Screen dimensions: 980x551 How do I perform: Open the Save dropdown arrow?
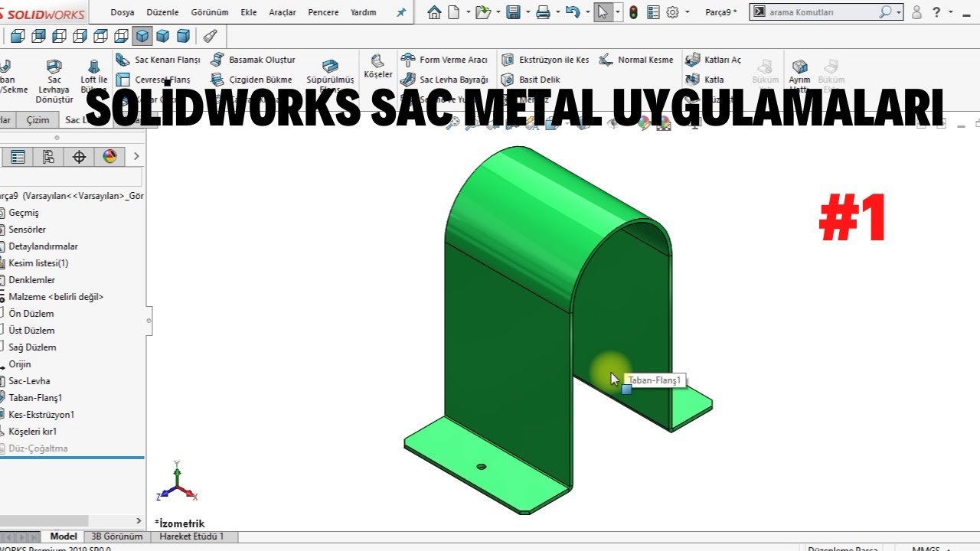[x=527, y=12]
